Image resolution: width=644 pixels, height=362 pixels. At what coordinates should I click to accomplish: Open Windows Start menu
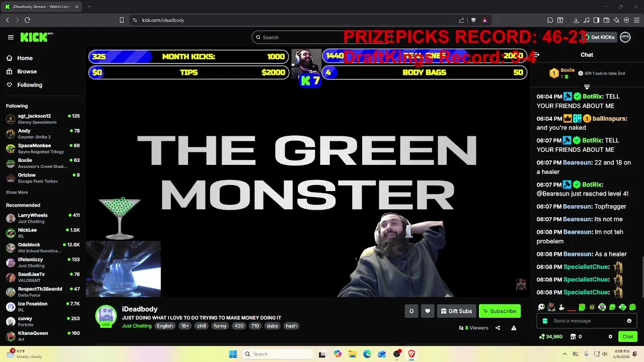(233, 354)
